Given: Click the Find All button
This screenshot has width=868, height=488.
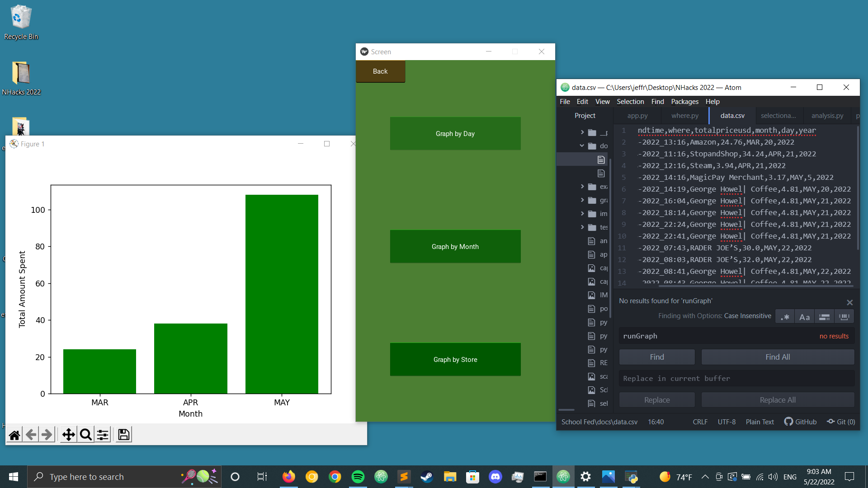Looking at the screenshot, I should pos(777,357).
